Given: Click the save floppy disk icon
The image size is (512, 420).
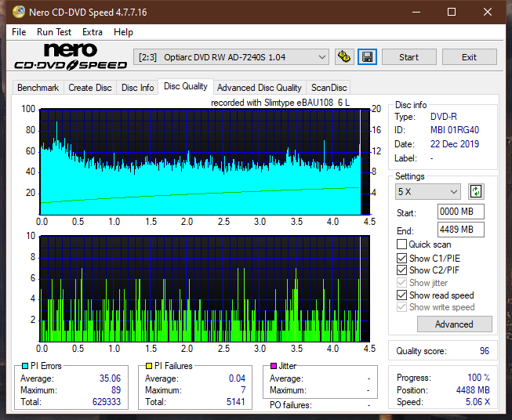Looking at the screenshot, I should click(368, 57).
